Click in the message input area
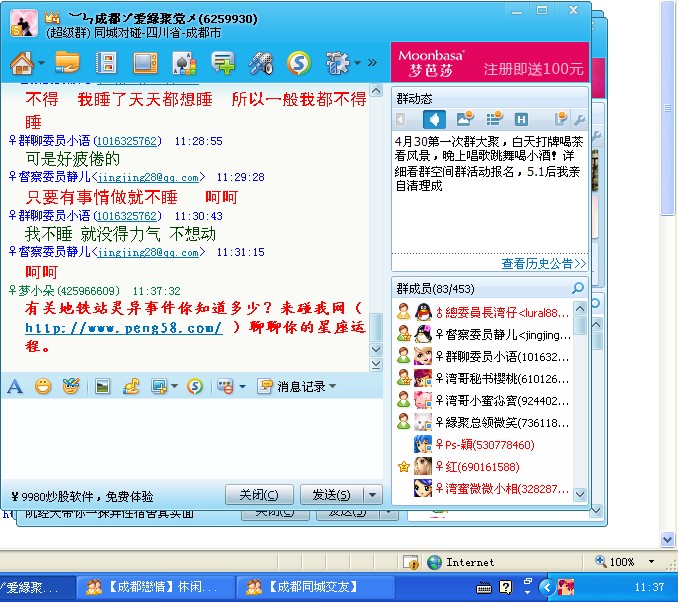Viewport: 678px width, 602px height. click(x=192, y=438)
